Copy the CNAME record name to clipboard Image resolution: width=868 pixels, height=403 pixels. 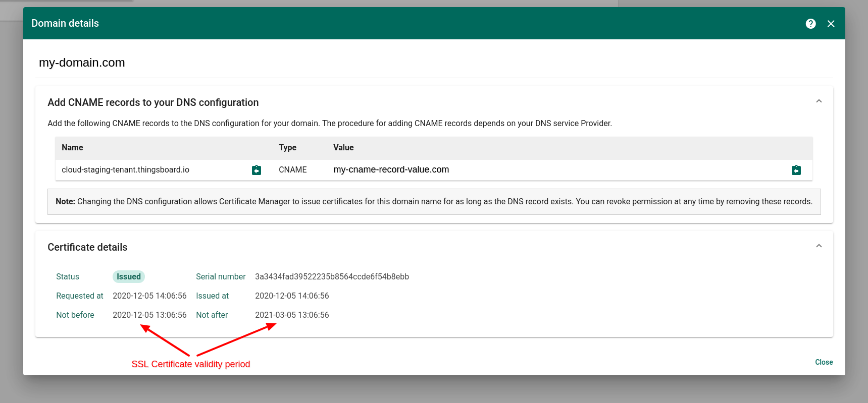(x=257, y=170)
